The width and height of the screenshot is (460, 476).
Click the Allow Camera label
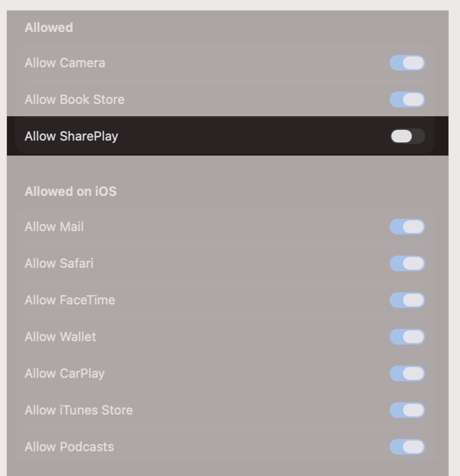click(64, 63)
